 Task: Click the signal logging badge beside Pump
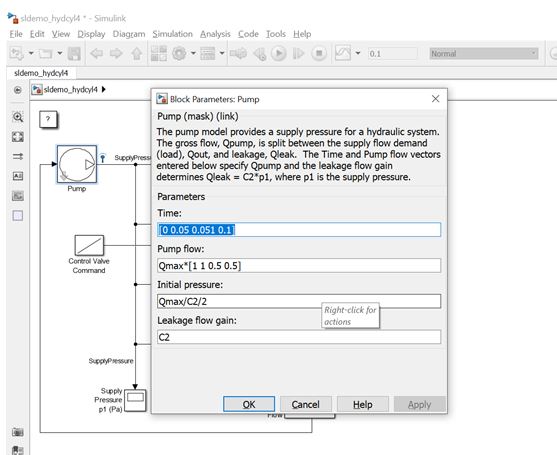[x=103, y=158]
